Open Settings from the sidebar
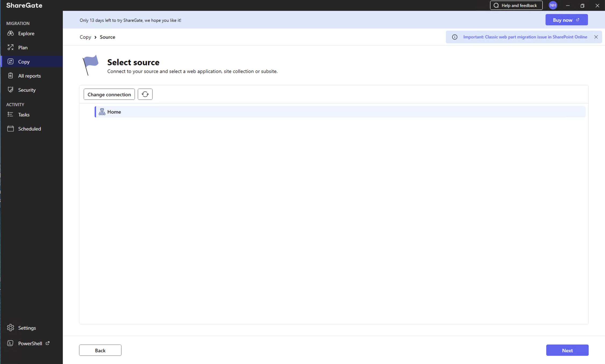 coord(32,328)
